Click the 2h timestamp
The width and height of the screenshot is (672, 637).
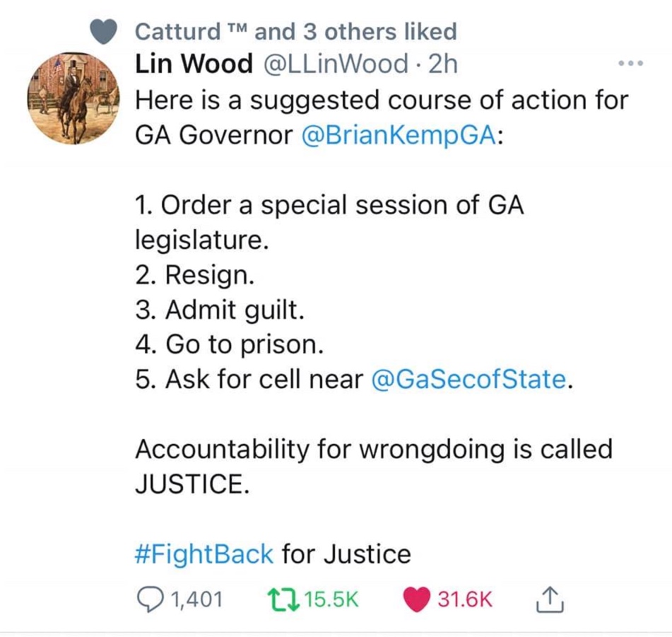[444, 65]
